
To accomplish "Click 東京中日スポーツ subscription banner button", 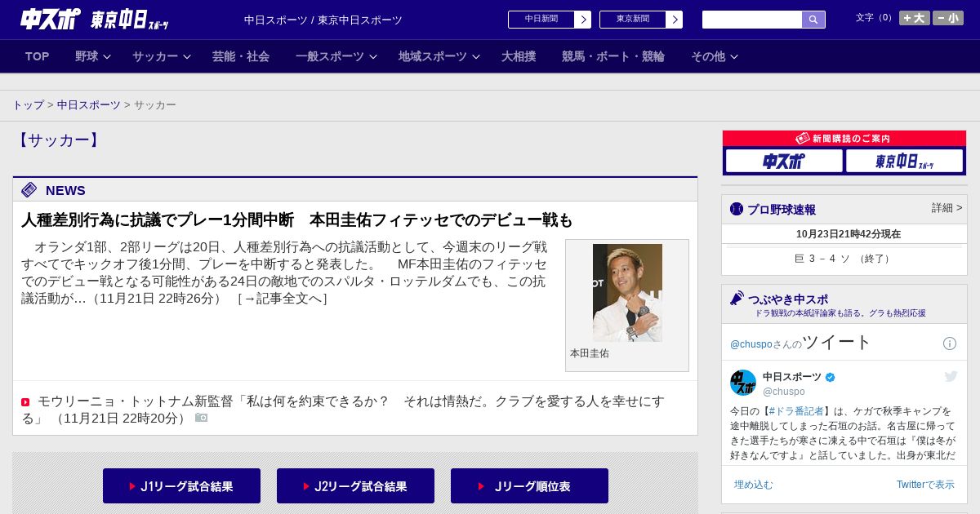I will coord(904,162).
